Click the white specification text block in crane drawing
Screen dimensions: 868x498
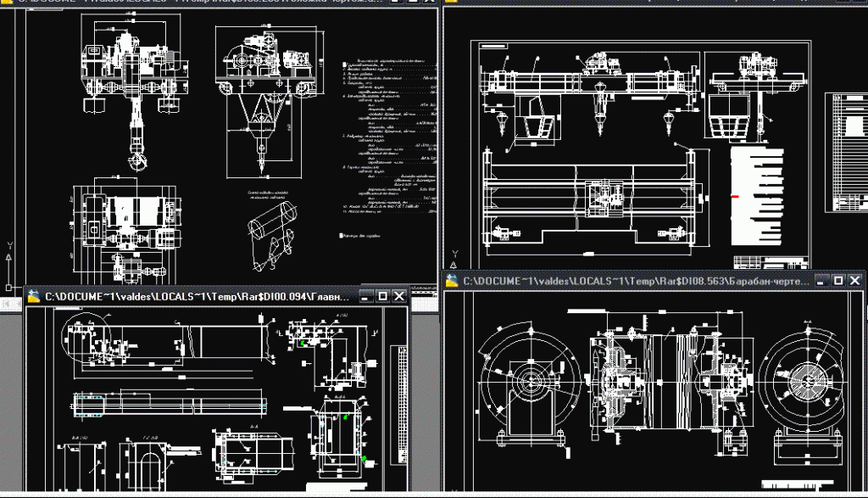click(x=757, y=195)
